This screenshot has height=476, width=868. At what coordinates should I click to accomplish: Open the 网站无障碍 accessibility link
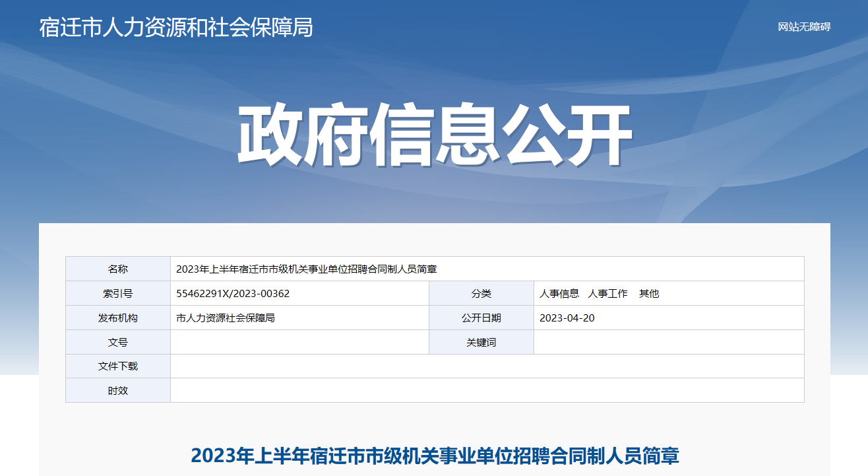[804, 27]
